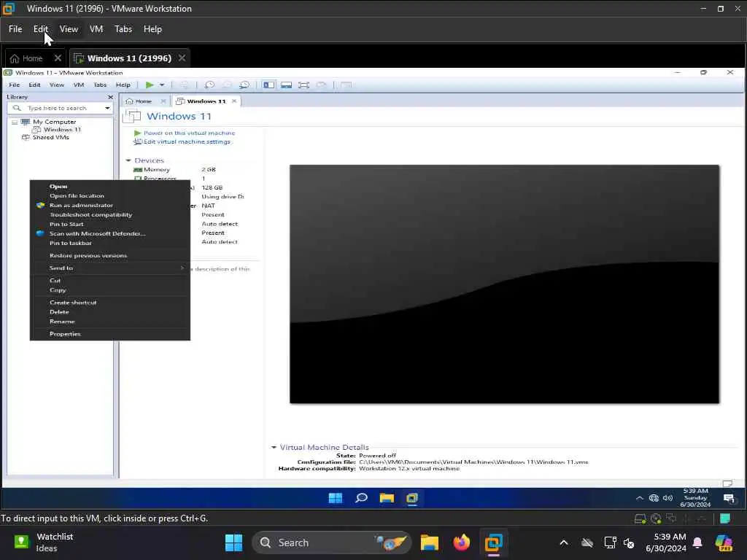Screen dimensions: 747x560
Task: Open the outer VM menu
Action: pos(96,29)
